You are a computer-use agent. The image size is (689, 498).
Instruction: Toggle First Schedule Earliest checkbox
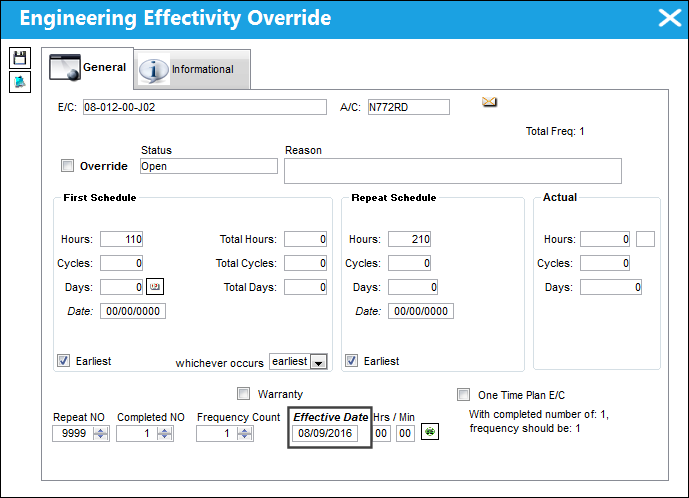coord(63,361)
